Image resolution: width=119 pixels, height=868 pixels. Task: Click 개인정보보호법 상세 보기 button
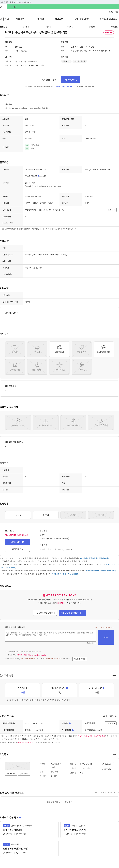click(x=45, y=613)
